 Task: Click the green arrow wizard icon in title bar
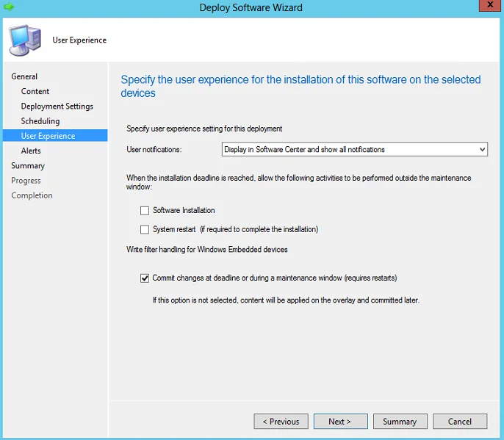[x=9, y=7]
